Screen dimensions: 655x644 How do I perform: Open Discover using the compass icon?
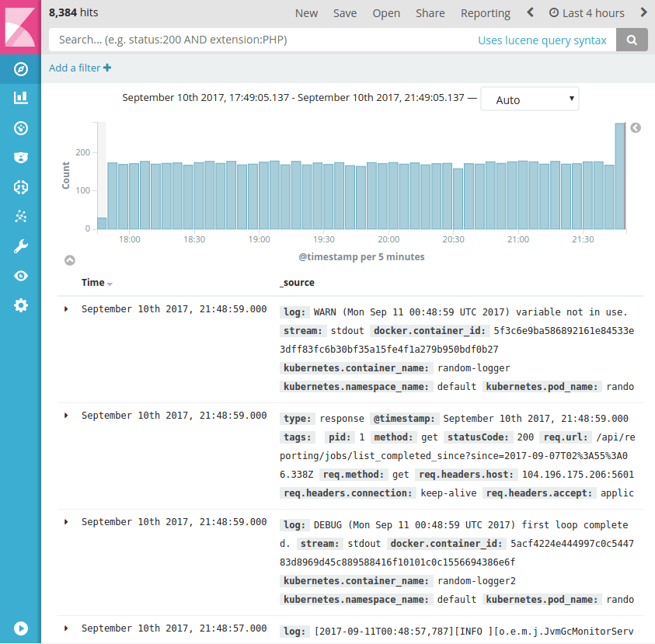point(21,69)
